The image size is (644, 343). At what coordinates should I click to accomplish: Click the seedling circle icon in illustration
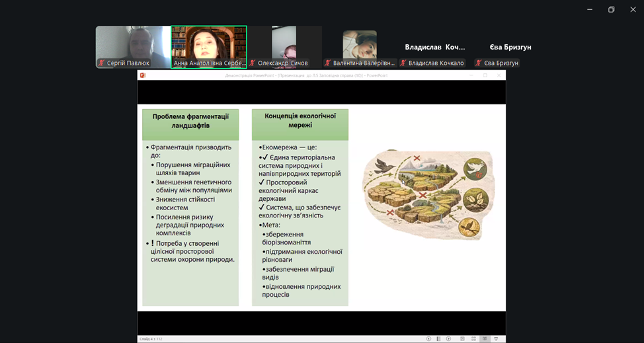[475, 200]
